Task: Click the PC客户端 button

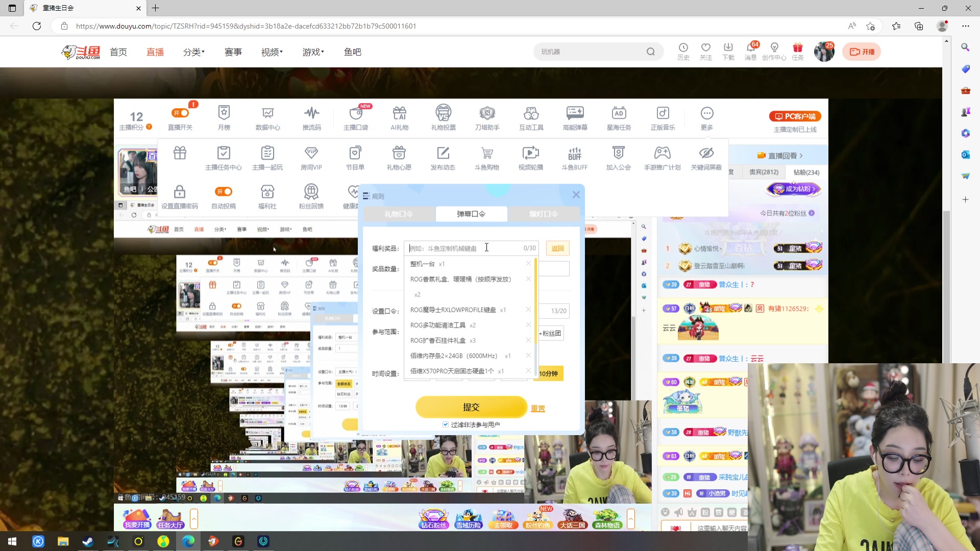Action: (x=795, y=116)
